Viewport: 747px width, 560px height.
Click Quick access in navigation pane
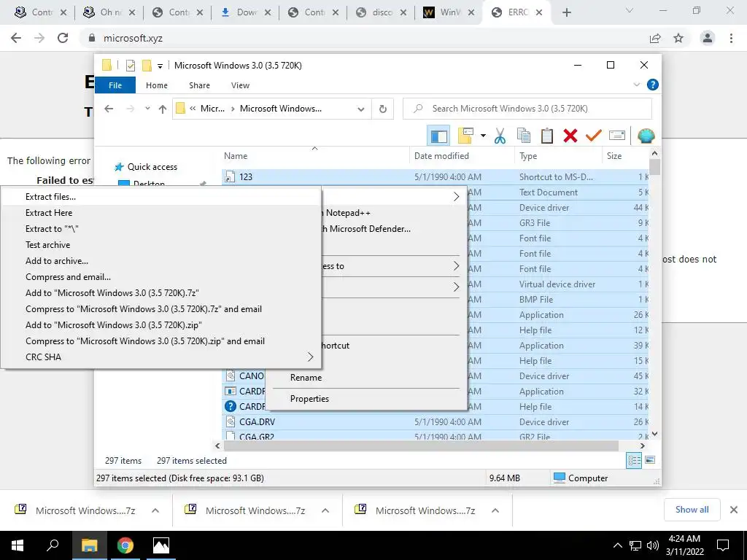pyautogui.click(x=152, y=167)
